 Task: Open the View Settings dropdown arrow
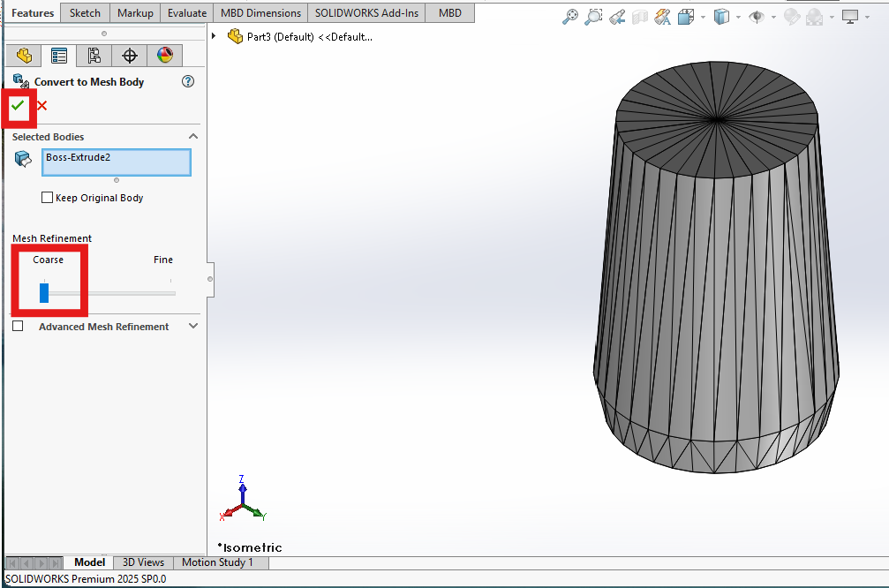868,18
